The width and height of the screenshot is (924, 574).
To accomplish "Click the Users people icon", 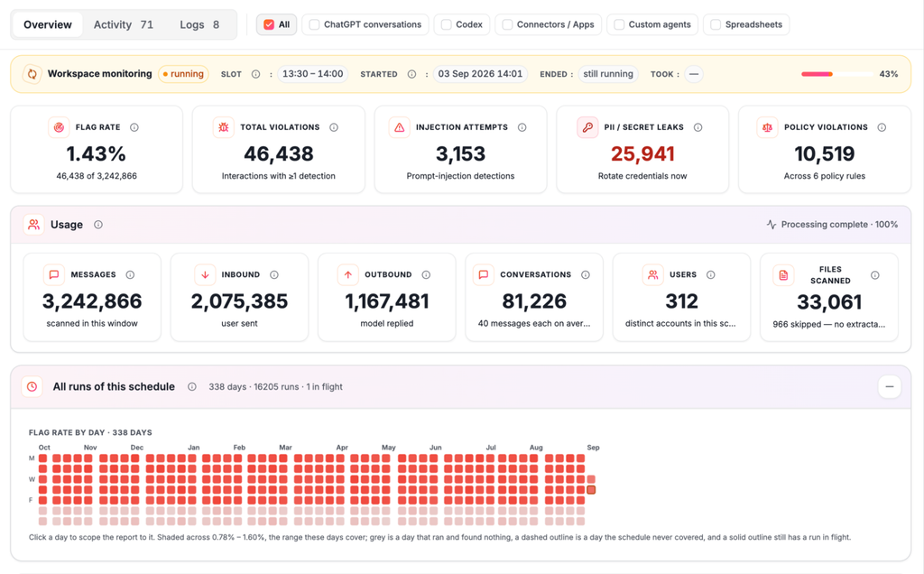I will 653,274.
